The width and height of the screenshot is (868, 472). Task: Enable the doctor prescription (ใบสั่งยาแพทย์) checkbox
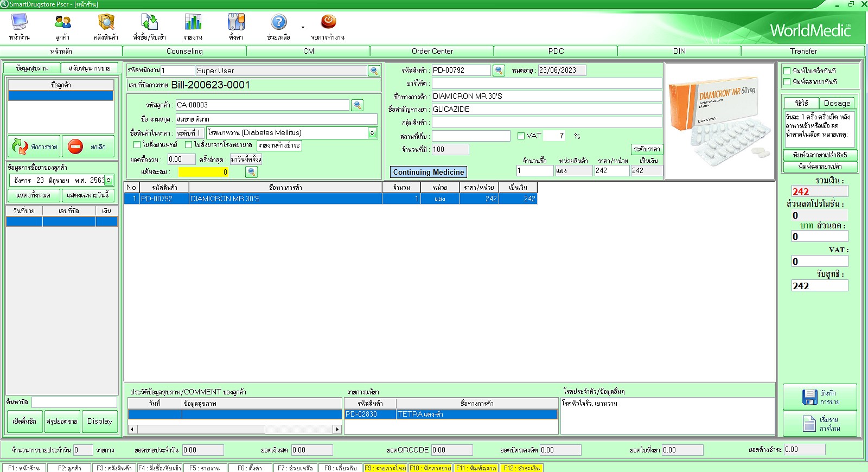137,145
